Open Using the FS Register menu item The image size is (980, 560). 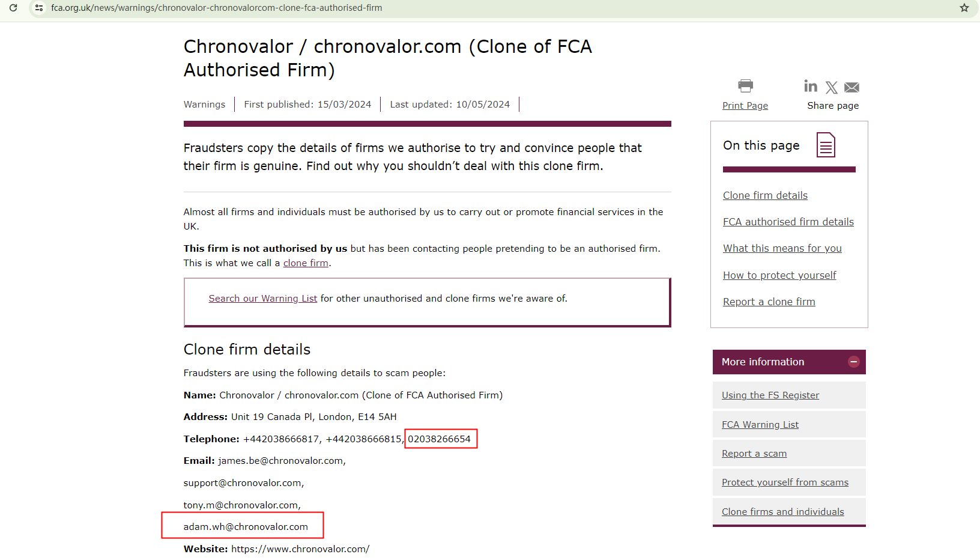tap(770, 395)
